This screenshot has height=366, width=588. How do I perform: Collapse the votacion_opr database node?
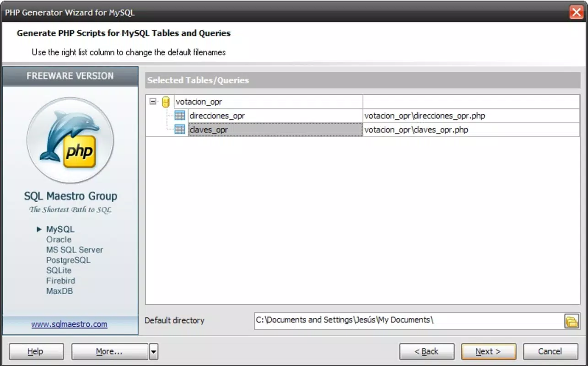coord(153,102)
